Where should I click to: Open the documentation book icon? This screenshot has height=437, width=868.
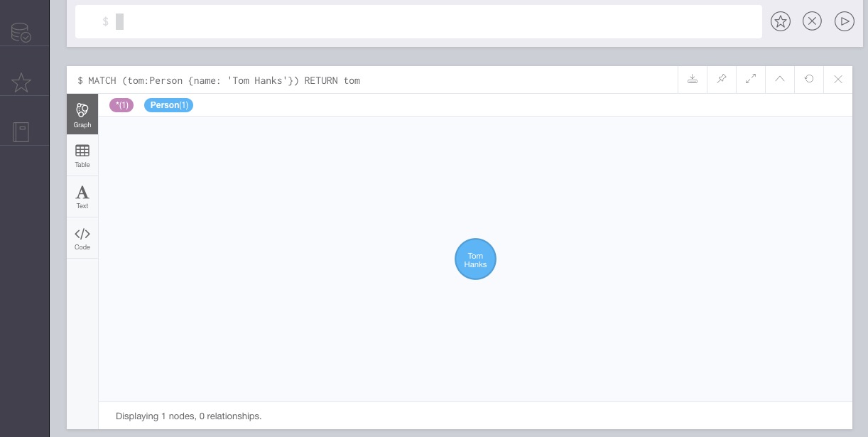click(x=21, y=131)
